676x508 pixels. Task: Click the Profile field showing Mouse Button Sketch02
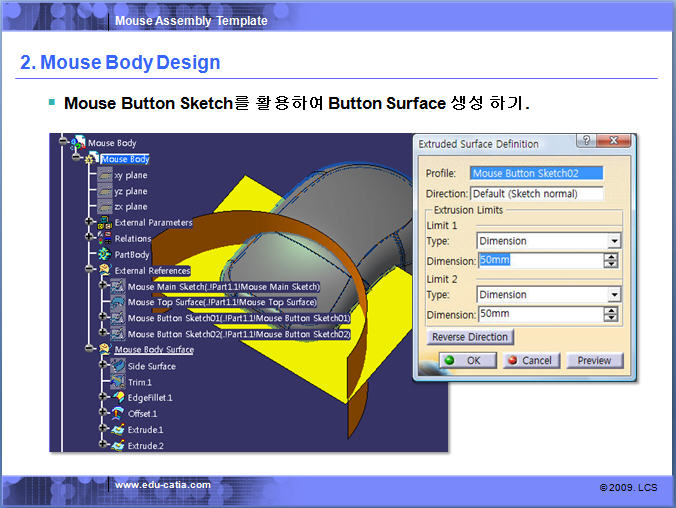(537, 173)
